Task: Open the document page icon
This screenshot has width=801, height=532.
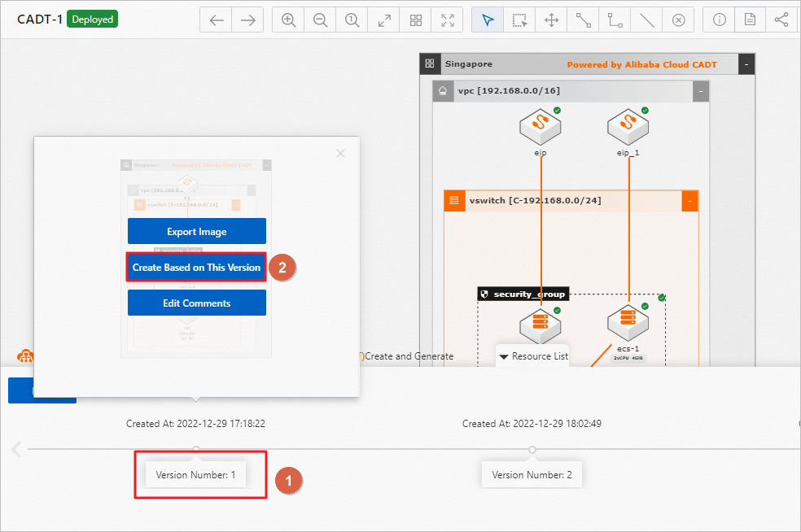Action: coord(750,20)
